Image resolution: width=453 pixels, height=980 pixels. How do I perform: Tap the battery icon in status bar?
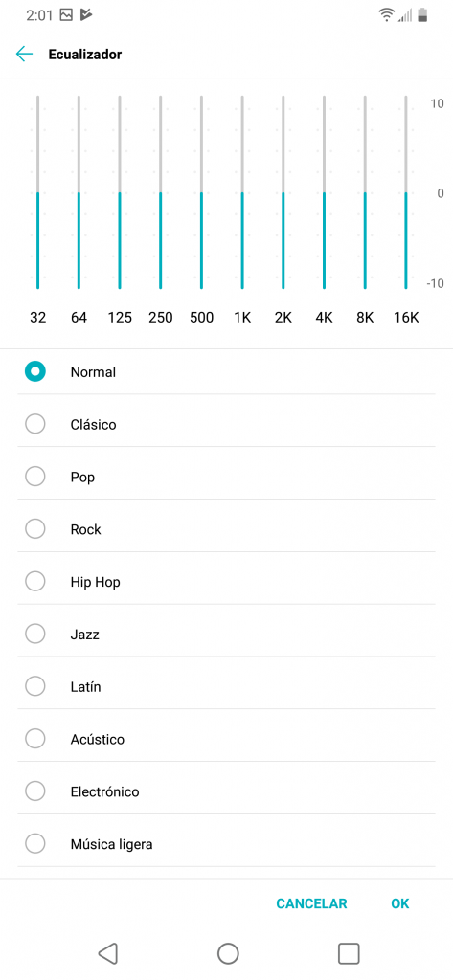pyautogui.click(x=423, y=15)
